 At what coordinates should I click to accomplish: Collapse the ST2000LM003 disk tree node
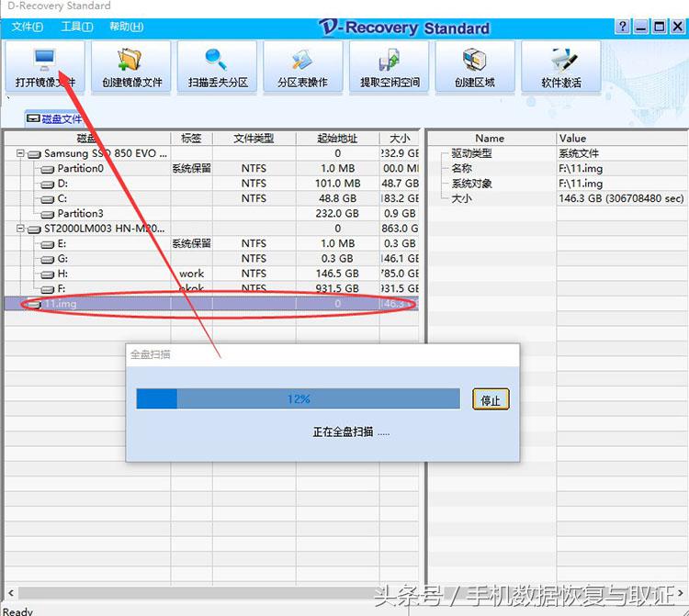pos(21,229)
